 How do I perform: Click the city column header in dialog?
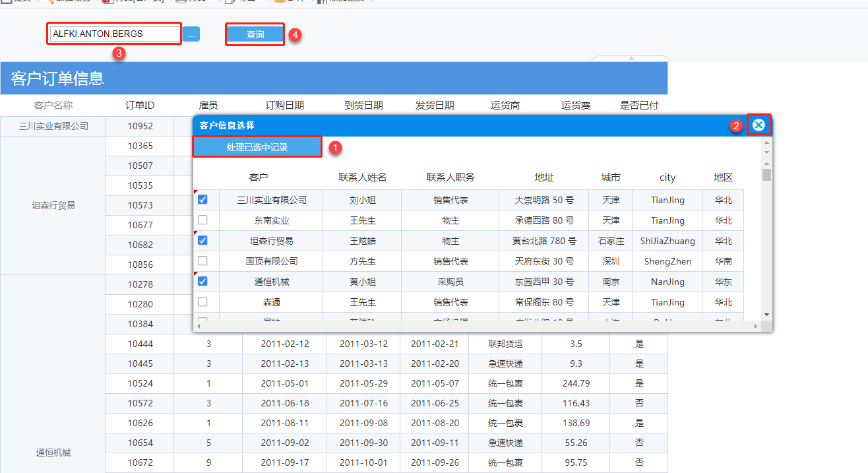(667, 177)
